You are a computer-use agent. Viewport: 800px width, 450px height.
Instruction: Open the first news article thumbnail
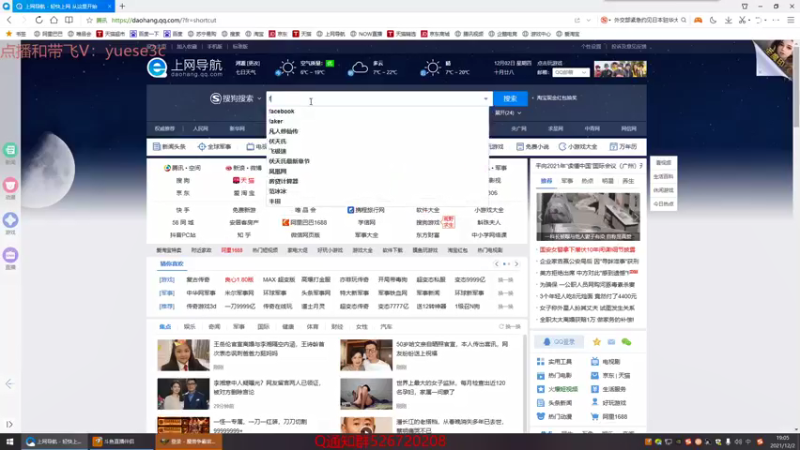coord(183,355)
